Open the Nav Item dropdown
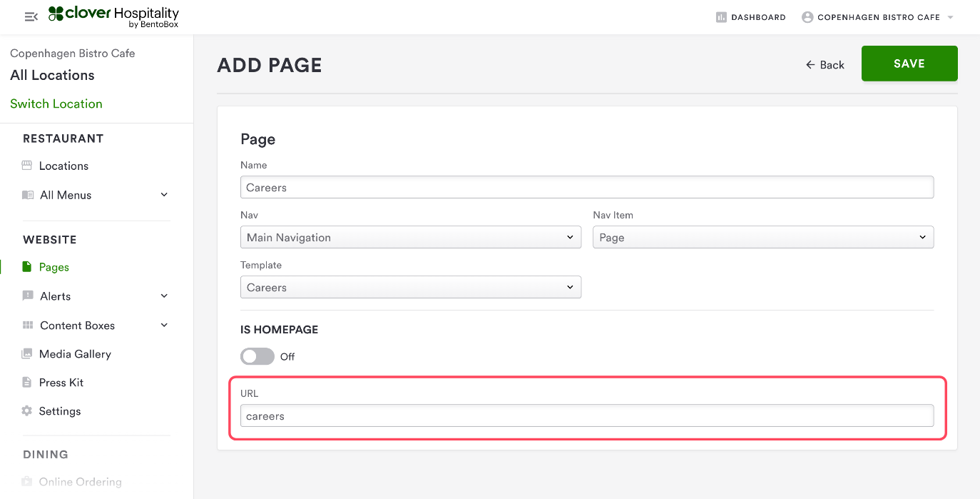 [762, 238]
